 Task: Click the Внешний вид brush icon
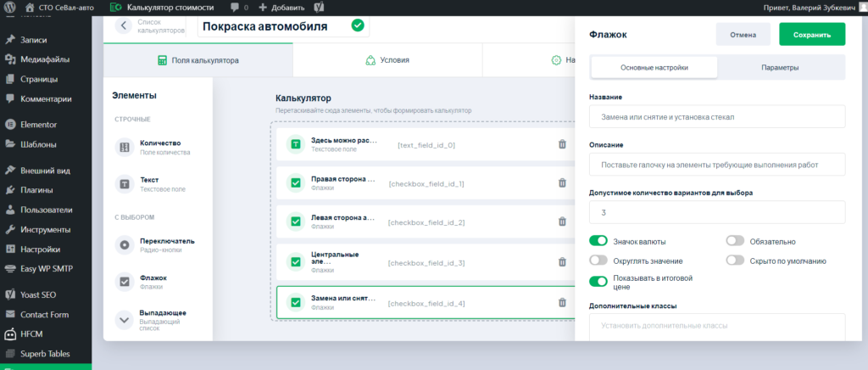coord(10,171)
